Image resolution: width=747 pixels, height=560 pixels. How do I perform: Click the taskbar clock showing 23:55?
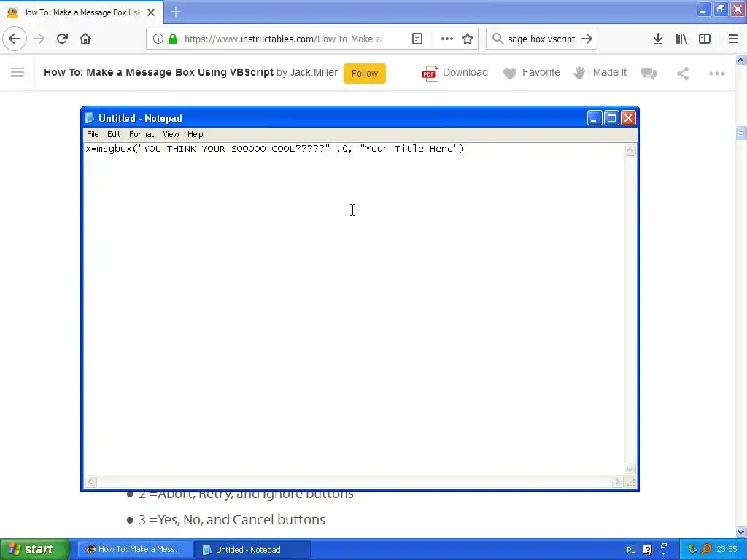point(727,550)
